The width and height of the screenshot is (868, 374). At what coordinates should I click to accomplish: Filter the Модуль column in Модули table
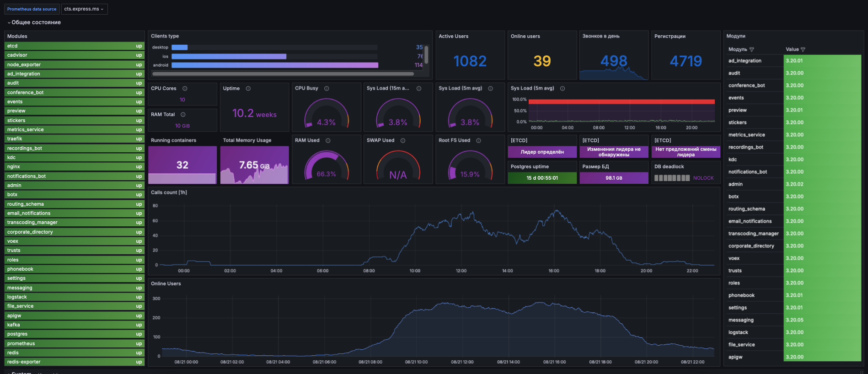[752, 49]
